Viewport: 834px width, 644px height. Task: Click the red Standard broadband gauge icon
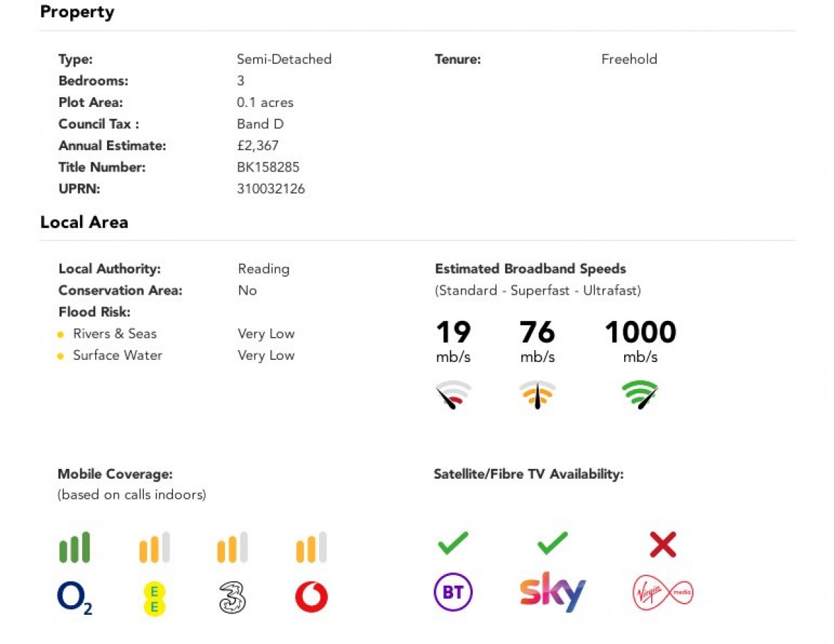(x=453, y=395)
